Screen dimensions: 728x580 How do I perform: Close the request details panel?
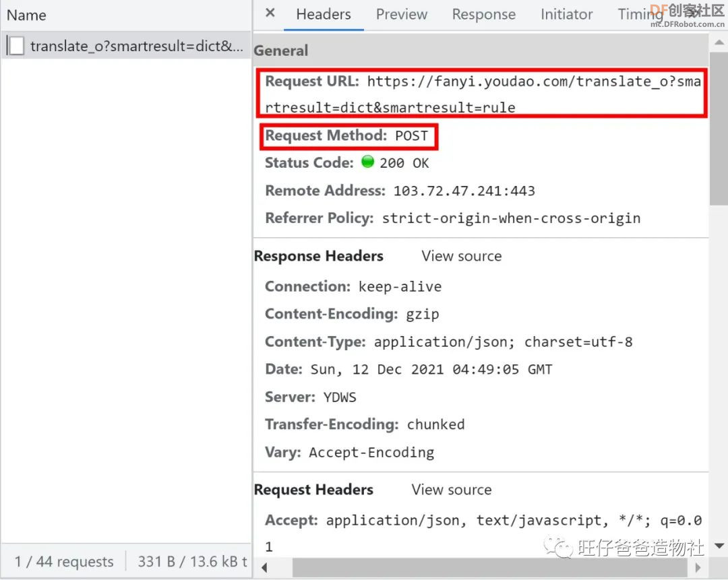tap(270, 13)
